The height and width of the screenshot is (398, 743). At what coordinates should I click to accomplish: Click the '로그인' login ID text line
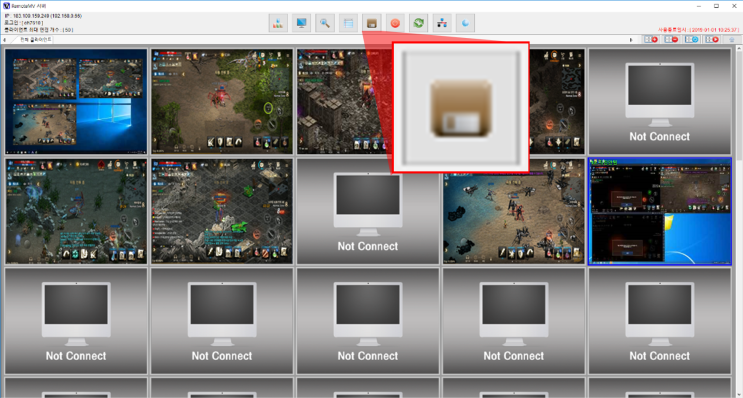[24, 23]
